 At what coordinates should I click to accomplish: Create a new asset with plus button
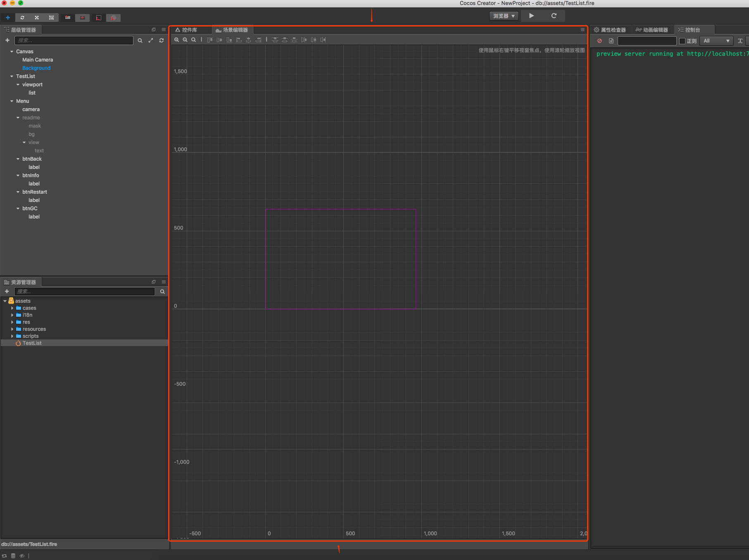coord(7,292)
